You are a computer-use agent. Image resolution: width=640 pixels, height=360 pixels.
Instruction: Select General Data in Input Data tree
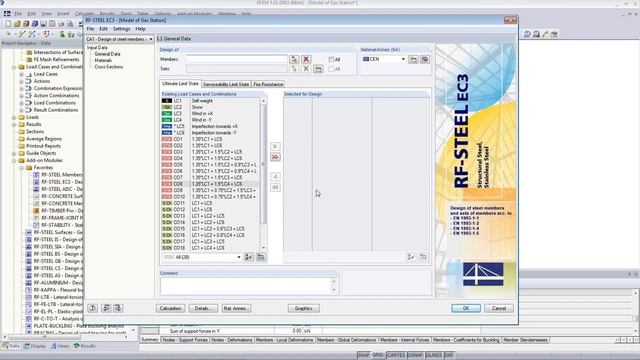point(107,54)
